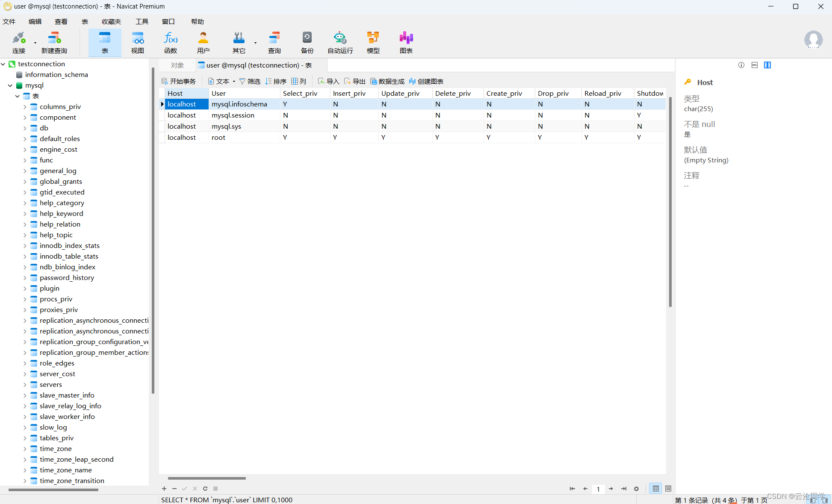832x504 pixels.
Task: Open the 自动运行 (Automation) tool
Action: click(340, 42)
